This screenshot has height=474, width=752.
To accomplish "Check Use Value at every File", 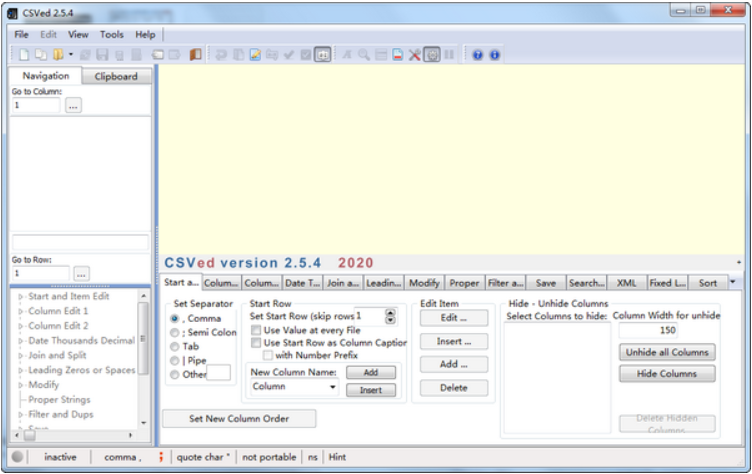I will click(256, 329).
